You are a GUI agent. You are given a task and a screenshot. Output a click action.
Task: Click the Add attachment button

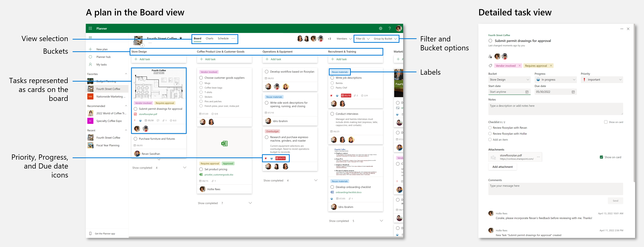[x=502, y=167]
